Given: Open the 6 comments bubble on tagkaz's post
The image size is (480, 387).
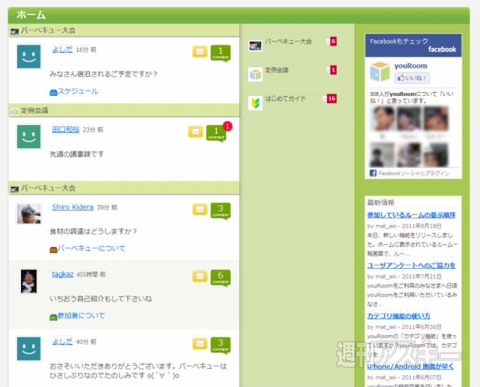Looking at the screenshot, I should pos(221,278).
